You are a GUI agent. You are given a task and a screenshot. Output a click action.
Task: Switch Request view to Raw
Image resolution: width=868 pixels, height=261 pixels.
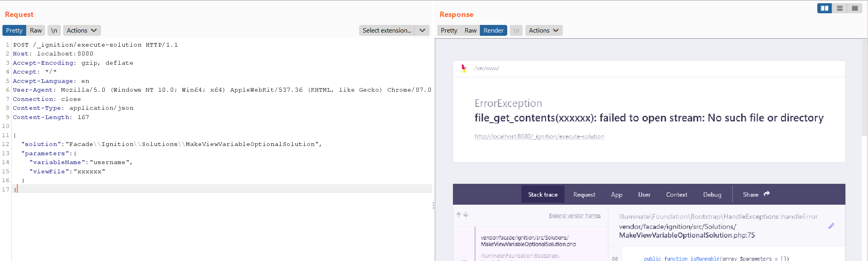click(36, 31)
